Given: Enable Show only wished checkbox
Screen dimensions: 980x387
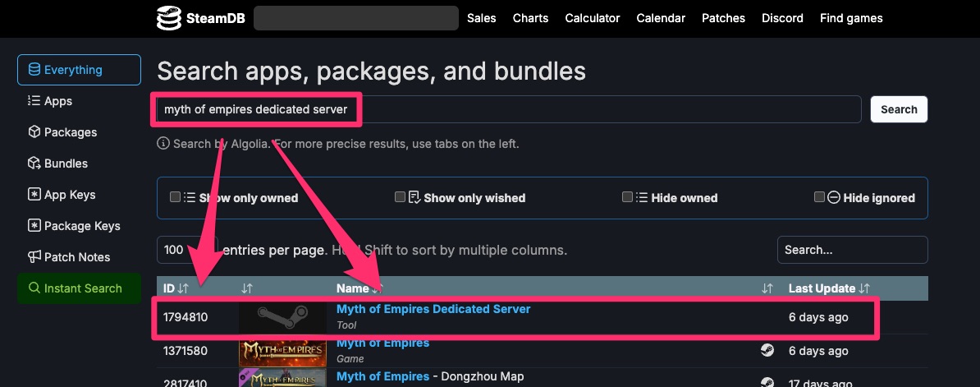Looking at the screenshot, I should point(400,197).
